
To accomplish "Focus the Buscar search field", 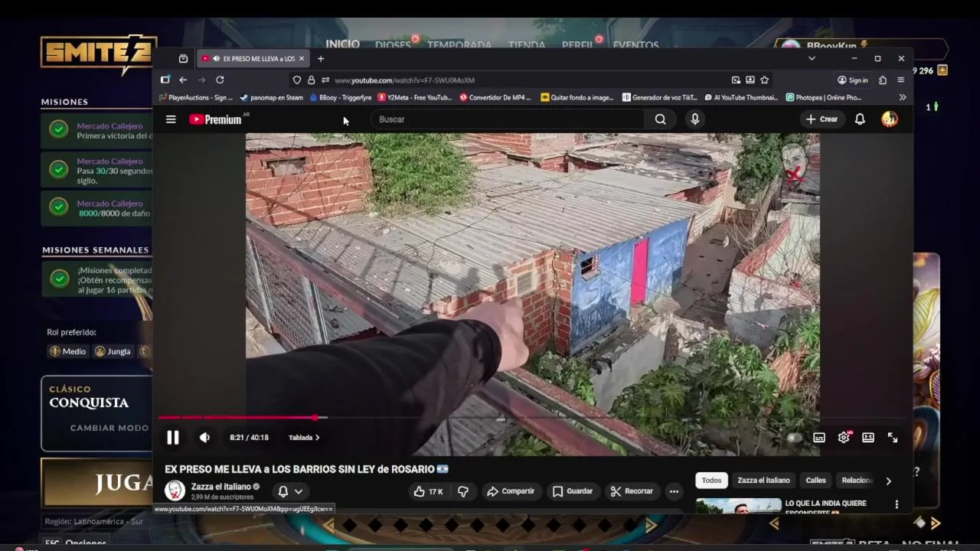I will [508, 119].
